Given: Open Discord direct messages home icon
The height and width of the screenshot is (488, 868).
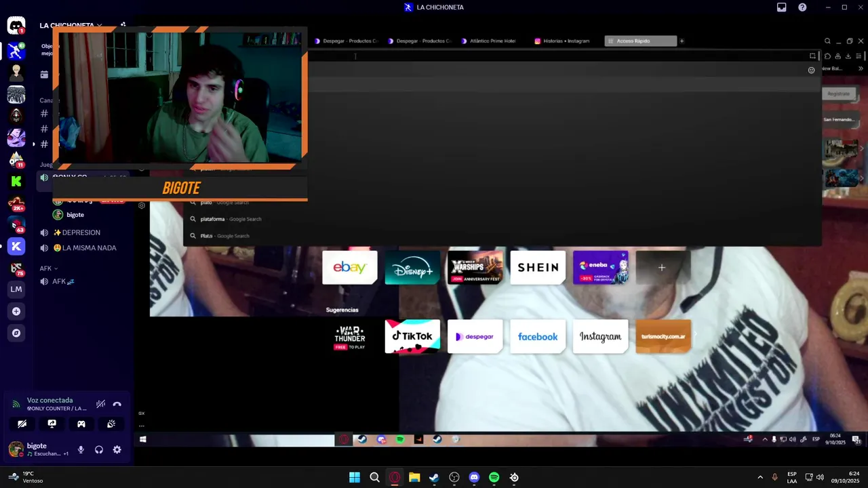Looking at the screenshot, I should pos(16,26).
